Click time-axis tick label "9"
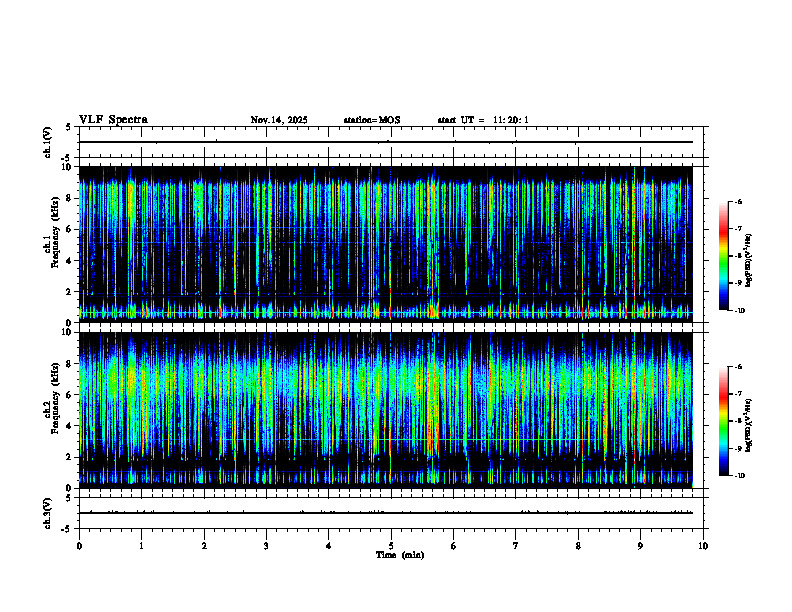 pos(640,546)
